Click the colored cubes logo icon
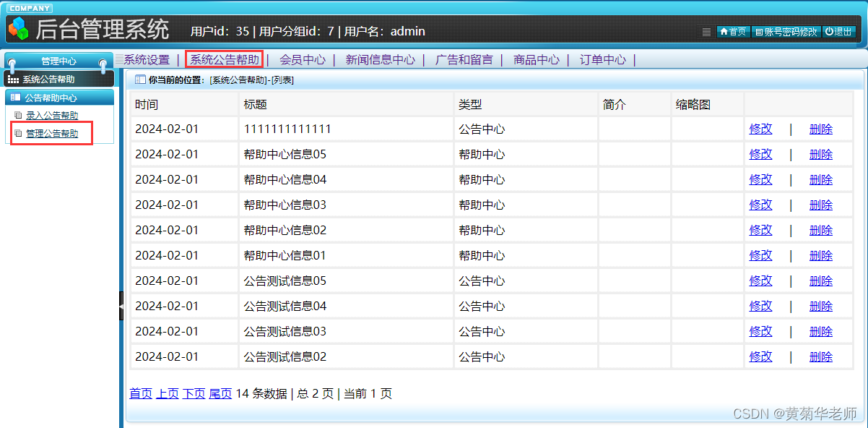Screen dimensions: 868x428 point(17,28)
